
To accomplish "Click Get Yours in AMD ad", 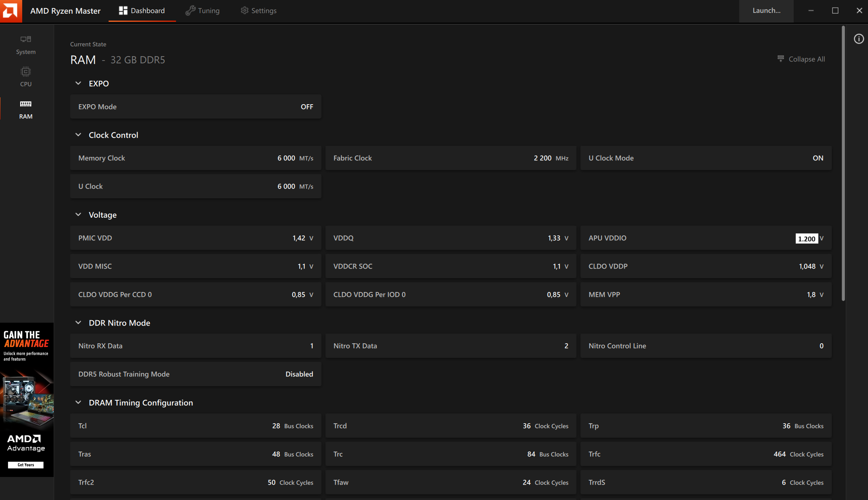I will pyautogui.click(x=26, y=465).
